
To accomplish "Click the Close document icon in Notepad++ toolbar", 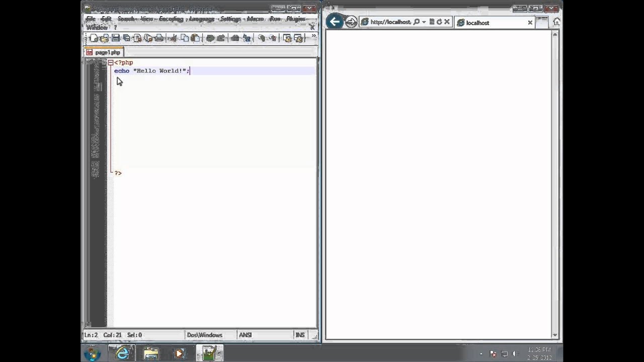I will click(137, 38).
